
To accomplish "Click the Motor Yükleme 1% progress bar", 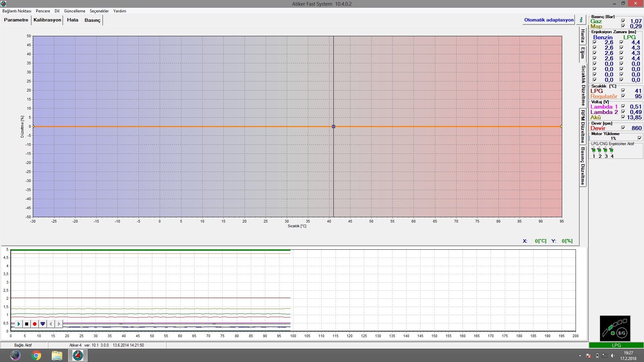I will [613, 138].
